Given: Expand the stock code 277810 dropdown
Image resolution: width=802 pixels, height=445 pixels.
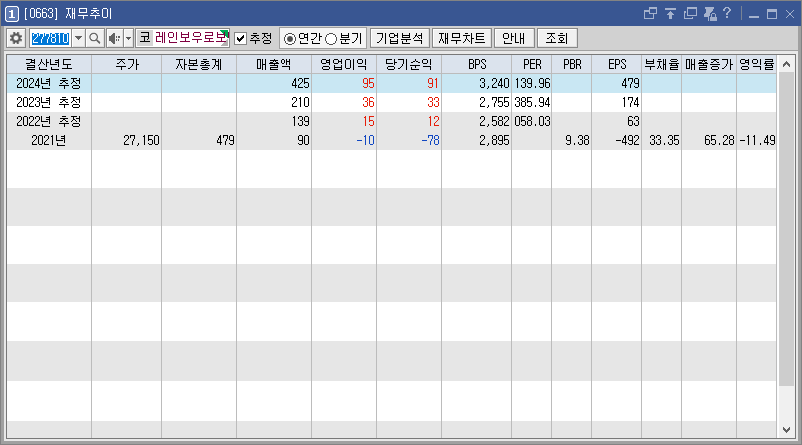Looking at the screenshot, I should pos(78,38).
